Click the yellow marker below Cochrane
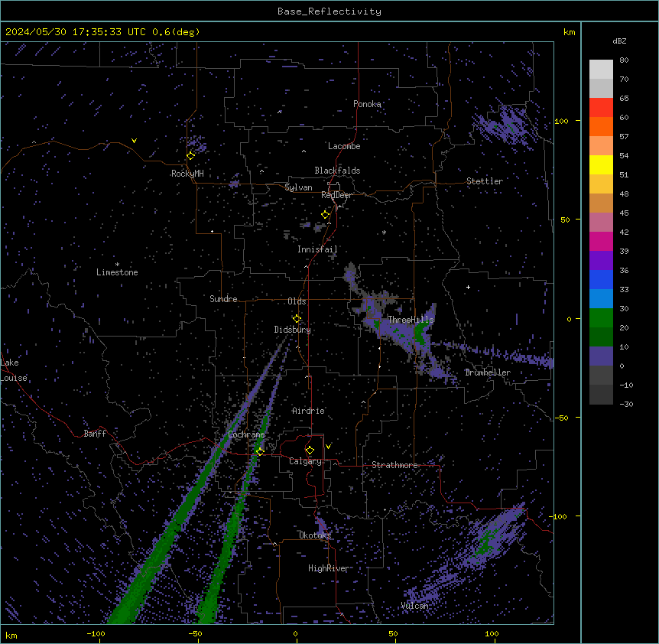 click(x=260, y=451)
